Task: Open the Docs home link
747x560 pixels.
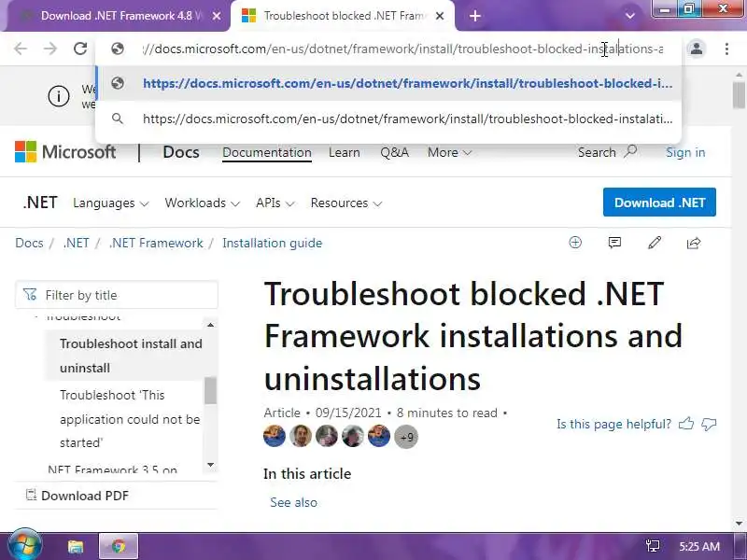Action: click(x=181, y=152)
